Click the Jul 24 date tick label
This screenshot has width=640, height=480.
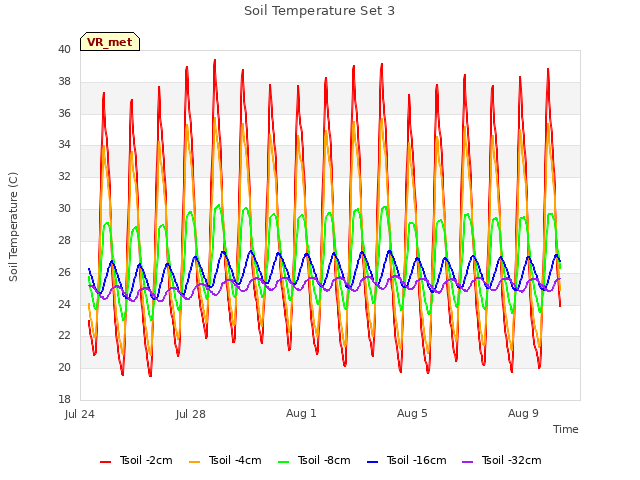coord(80,414)
